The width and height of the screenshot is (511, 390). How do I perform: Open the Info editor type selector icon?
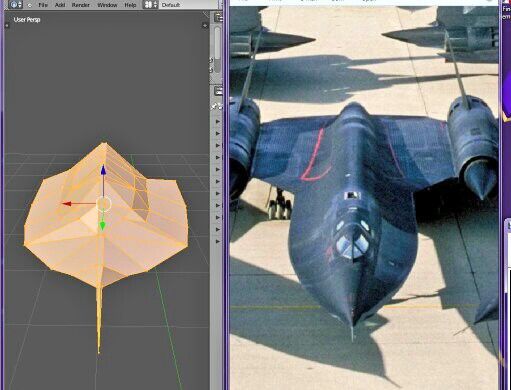tap(15, 5)
